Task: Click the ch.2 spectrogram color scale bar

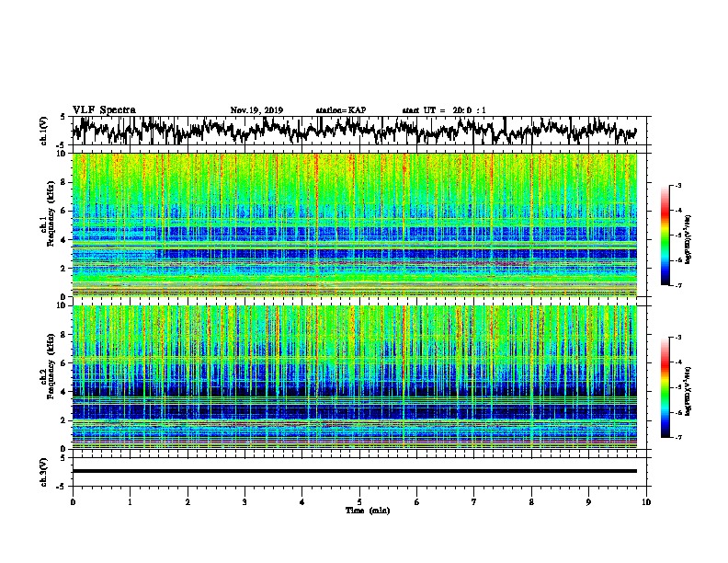Action: pyautogui.click(x=665, y=387)
